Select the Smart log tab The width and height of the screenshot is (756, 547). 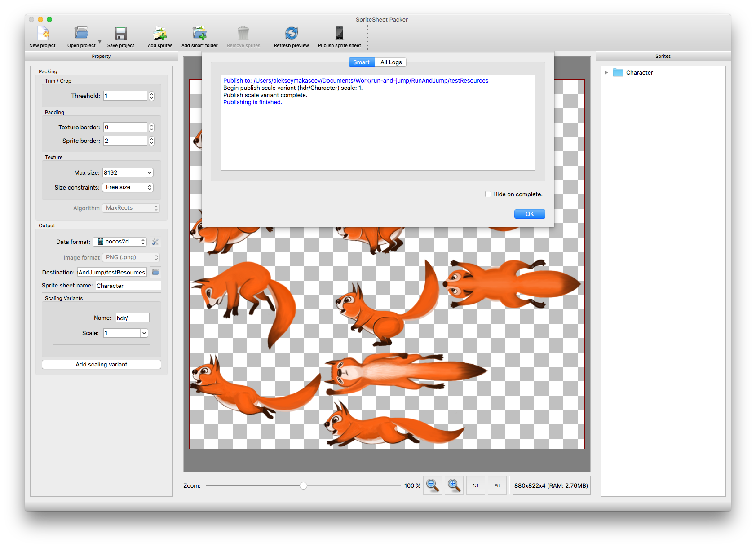click(x=361, y=62)
